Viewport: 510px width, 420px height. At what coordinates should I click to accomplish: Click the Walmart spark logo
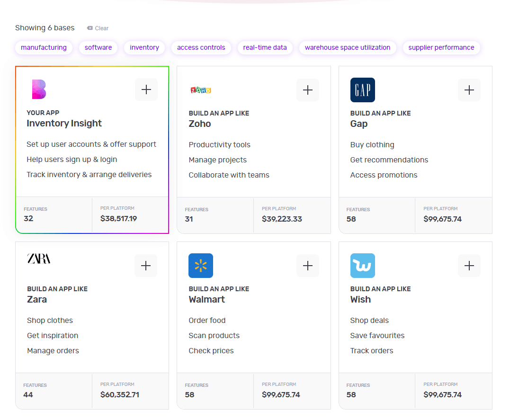[201, 266]
